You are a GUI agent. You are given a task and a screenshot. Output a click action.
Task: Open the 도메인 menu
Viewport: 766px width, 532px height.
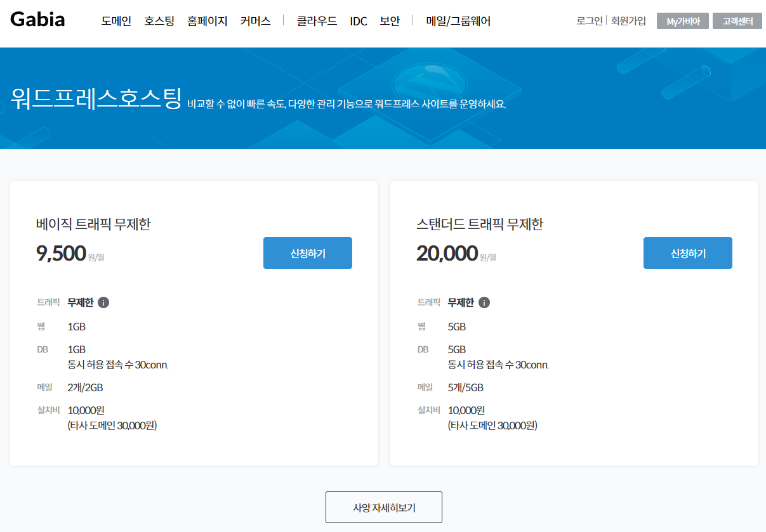[x=116, y=20]
